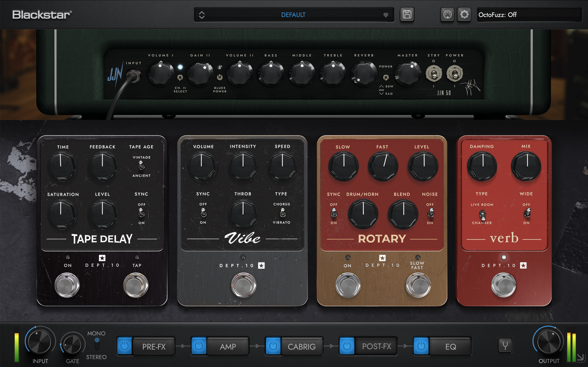The image size is (588, 367).
Task: Switch the amp's STBY toggle
Action: tap(434, 74)
